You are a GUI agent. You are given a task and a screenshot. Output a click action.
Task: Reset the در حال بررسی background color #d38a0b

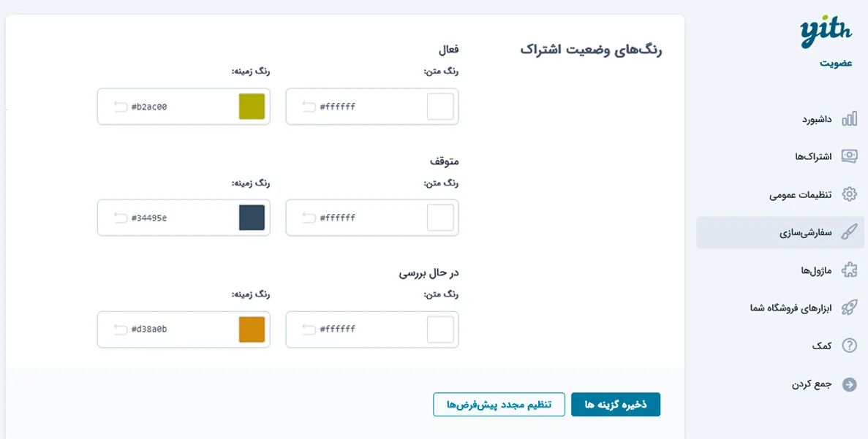click(121, 329)
